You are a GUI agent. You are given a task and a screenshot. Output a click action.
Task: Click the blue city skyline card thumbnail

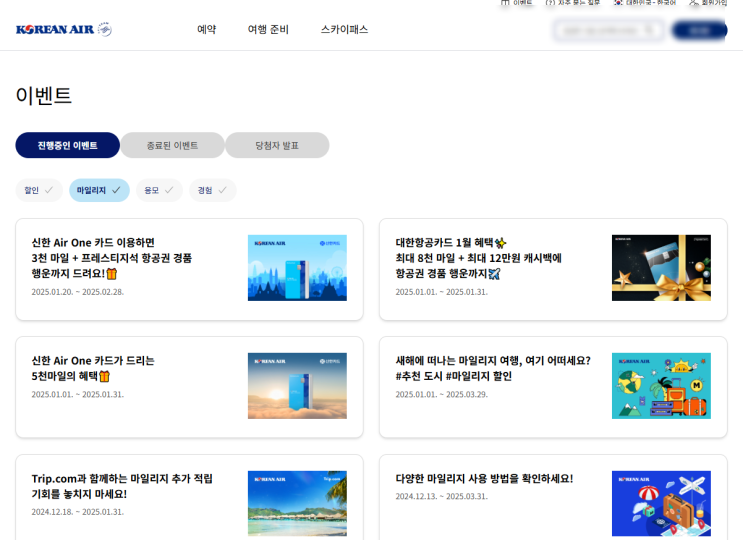(297, 268)
